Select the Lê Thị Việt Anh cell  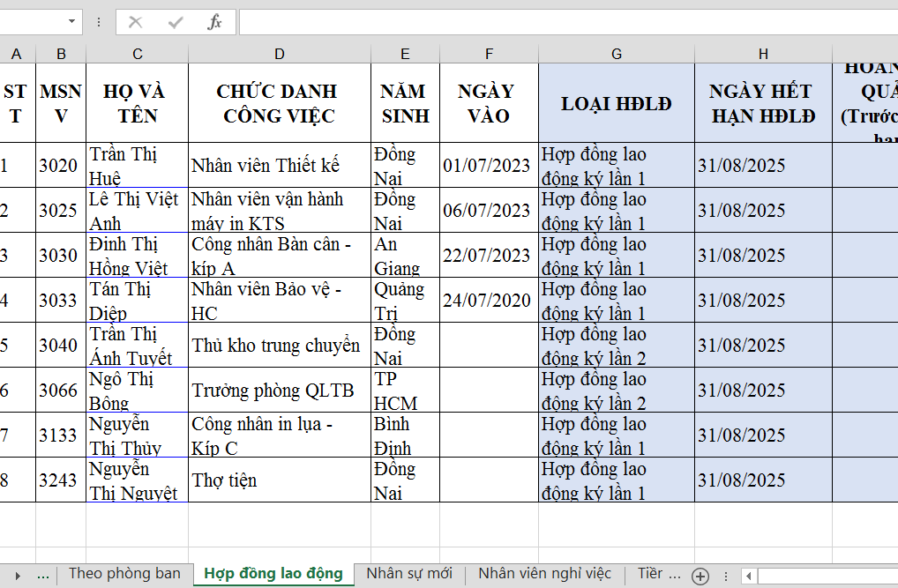138,210
